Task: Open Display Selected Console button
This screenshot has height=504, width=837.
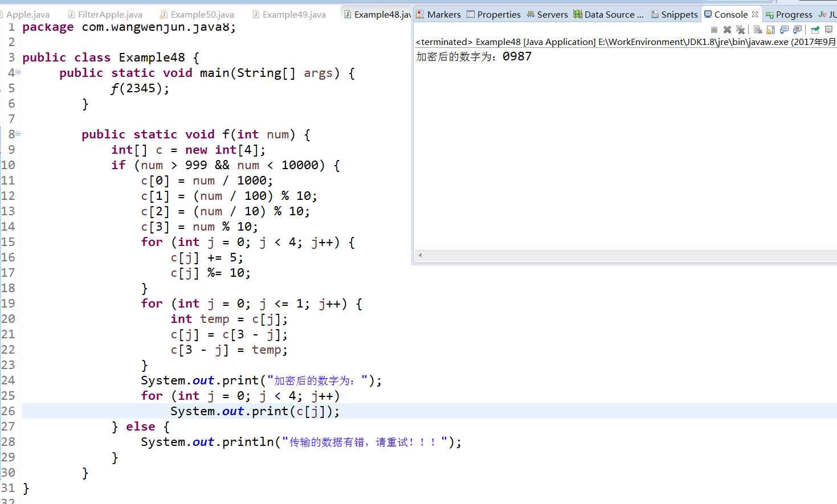Action: (828, 30)
